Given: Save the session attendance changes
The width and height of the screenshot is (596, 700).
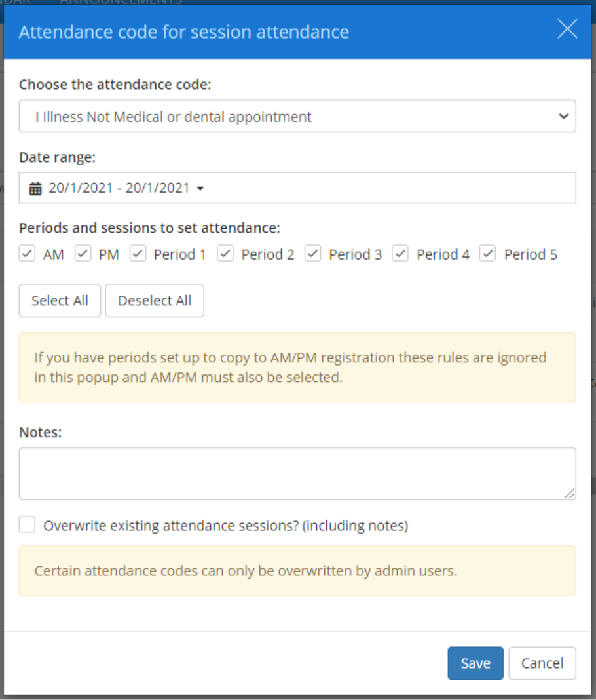Looking at the screenshot, I should click(475, 663).
